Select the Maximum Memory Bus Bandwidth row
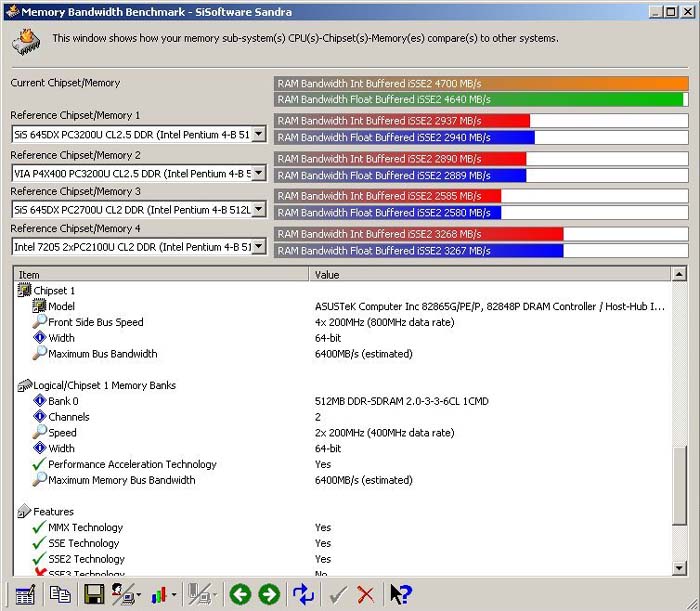700x611 pixels. coord(121,480)
